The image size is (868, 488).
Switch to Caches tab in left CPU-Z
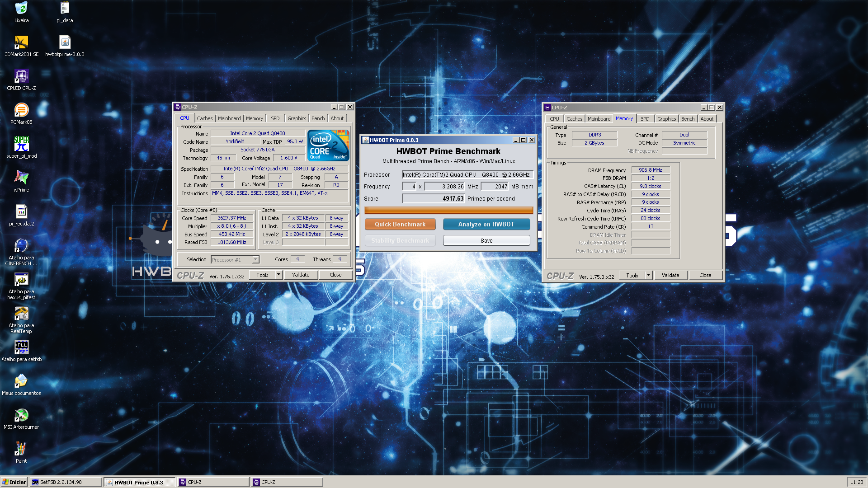205,118
